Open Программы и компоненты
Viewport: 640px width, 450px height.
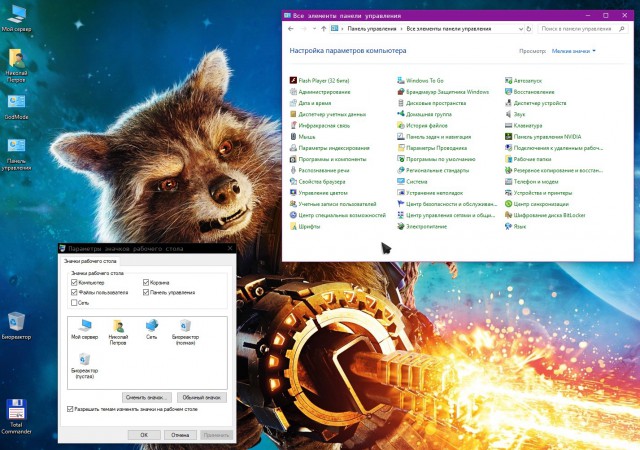(x=328, y=159)
